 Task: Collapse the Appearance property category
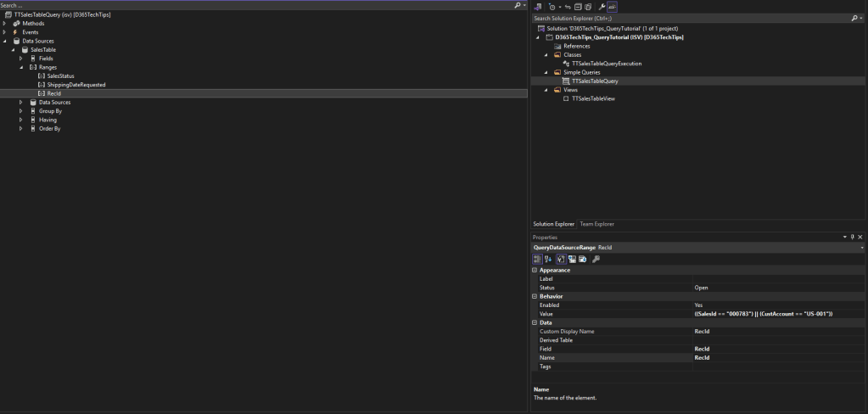(x=535, y=270)
